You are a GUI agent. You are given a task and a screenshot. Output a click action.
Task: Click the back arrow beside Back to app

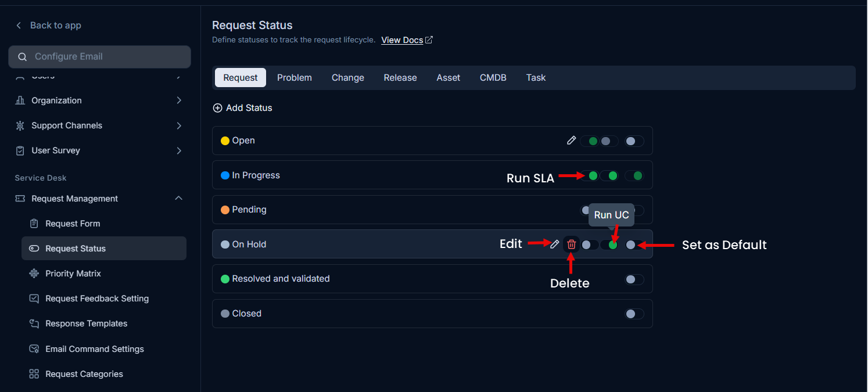19,26
